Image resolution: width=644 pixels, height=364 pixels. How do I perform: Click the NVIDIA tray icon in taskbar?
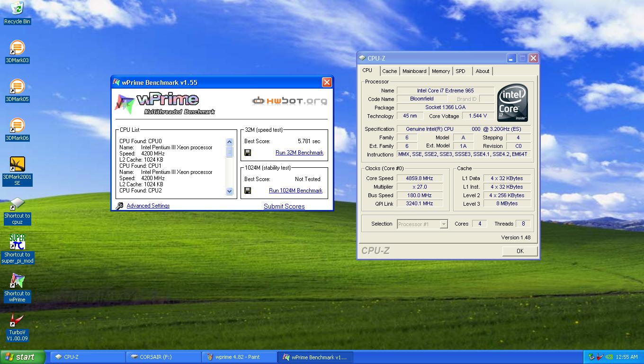coord(609,357)
